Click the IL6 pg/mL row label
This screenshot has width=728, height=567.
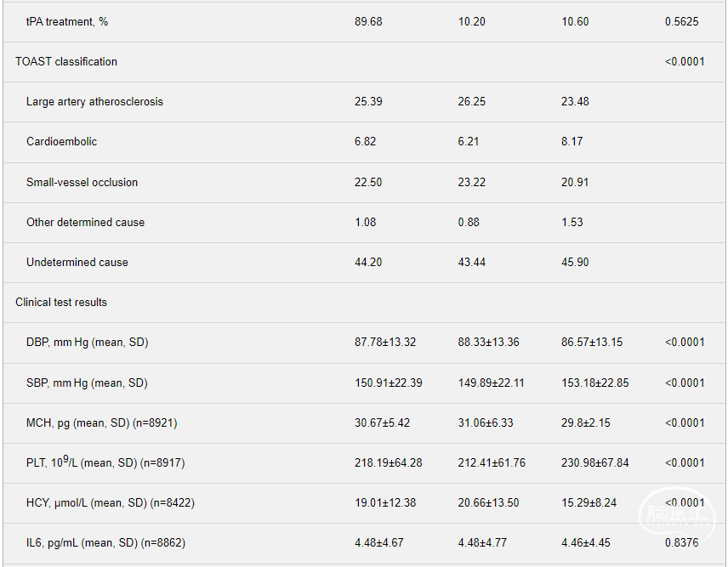(105, 542)
